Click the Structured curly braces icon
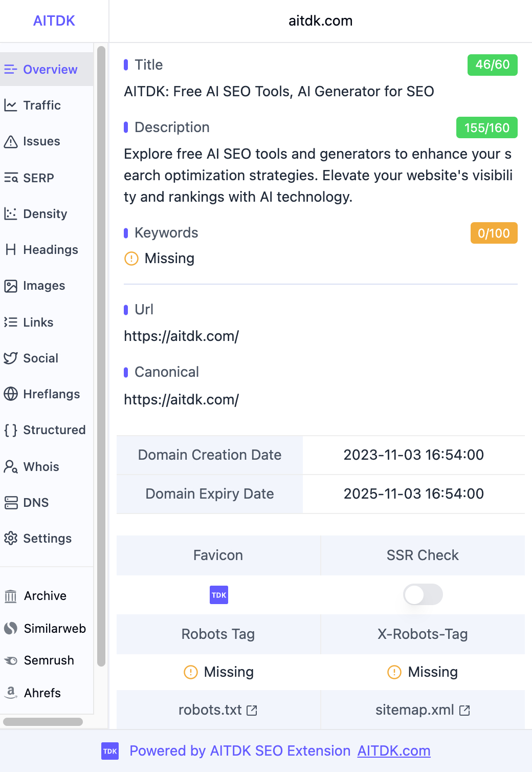Screen dimensions: 532x772 (10, 430)
